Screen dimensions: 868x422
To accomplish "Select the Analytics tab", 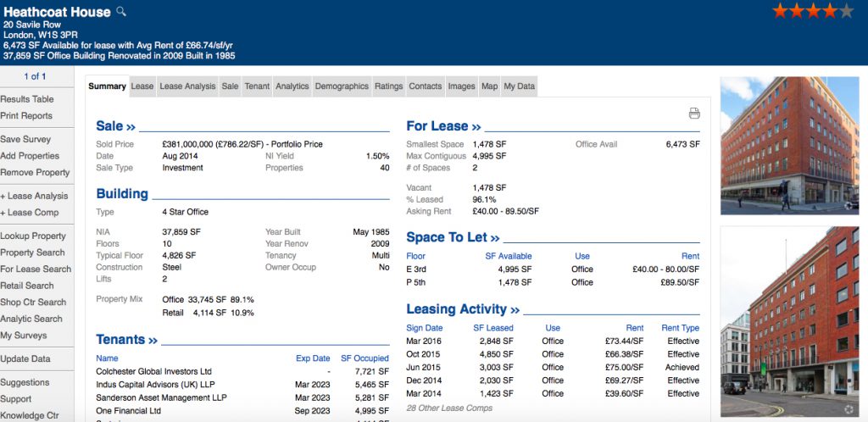I will [292, 86].
